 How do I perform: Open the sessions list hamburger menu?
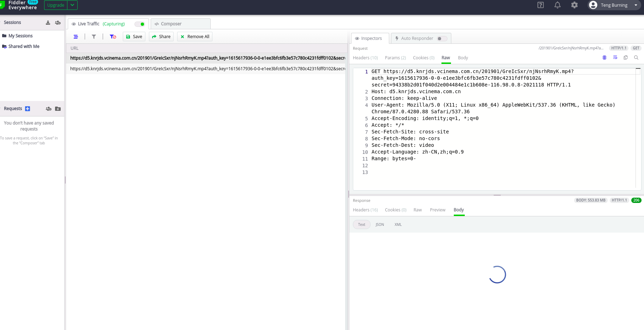(76, 36)
